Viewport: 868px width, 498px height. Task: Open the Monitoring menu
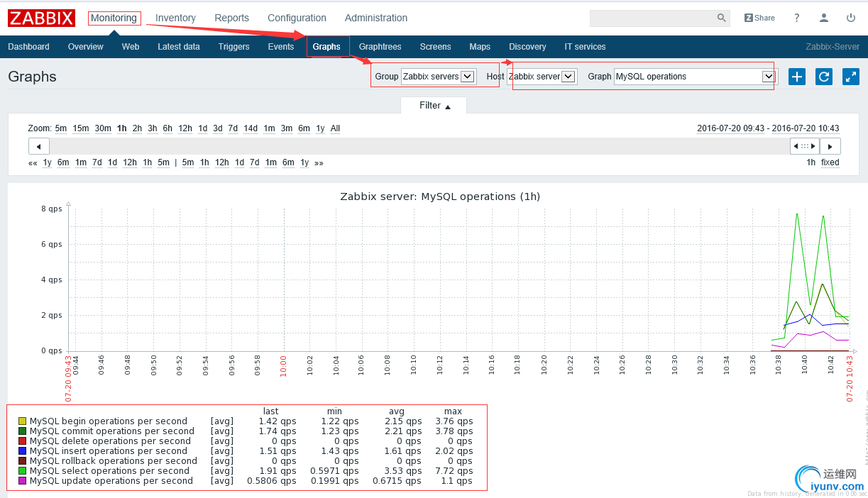[114, 18]
